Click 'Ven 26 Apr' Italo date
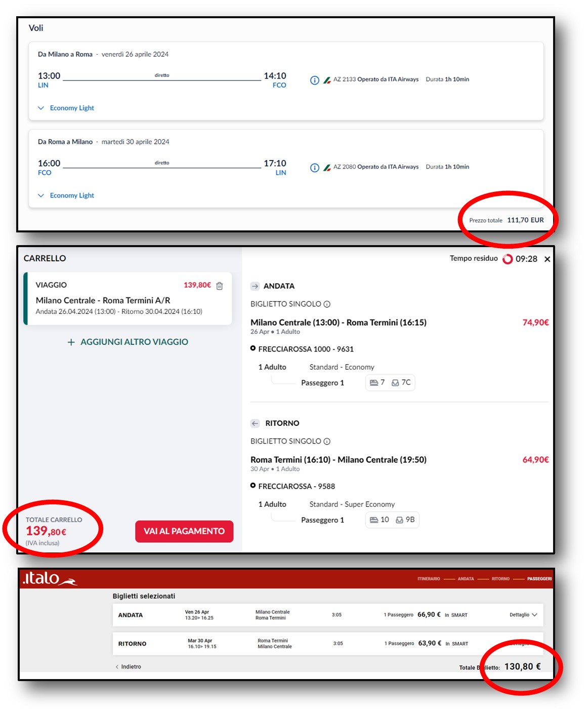Screen dimensions: 588x714 point(197,612)
